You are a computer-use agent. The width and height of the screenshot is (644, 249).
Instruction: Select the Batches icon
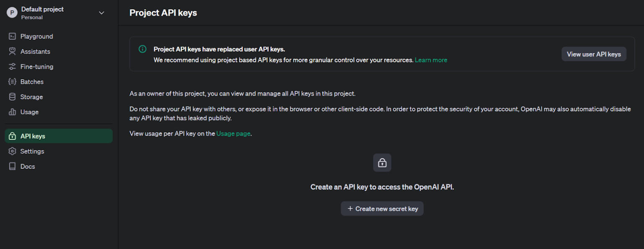point(13,81)
